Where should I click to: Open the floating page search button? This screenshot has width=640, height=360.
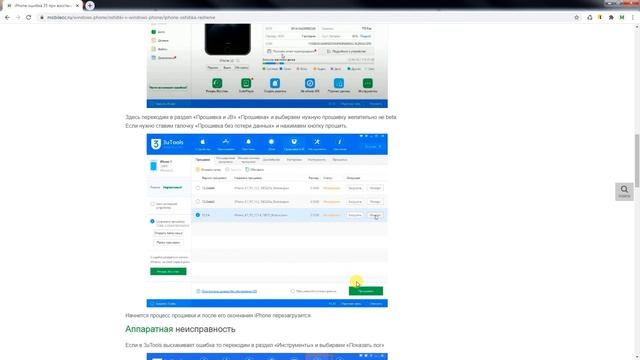click(624, 191)
